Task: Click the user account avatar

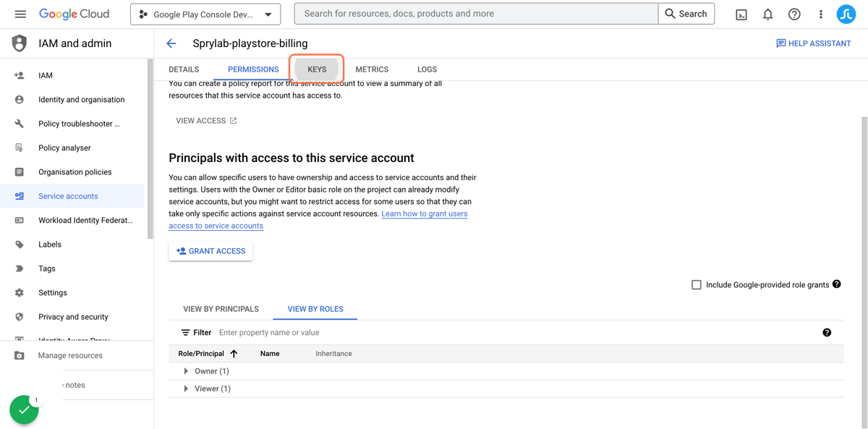Action: [846, 14]
